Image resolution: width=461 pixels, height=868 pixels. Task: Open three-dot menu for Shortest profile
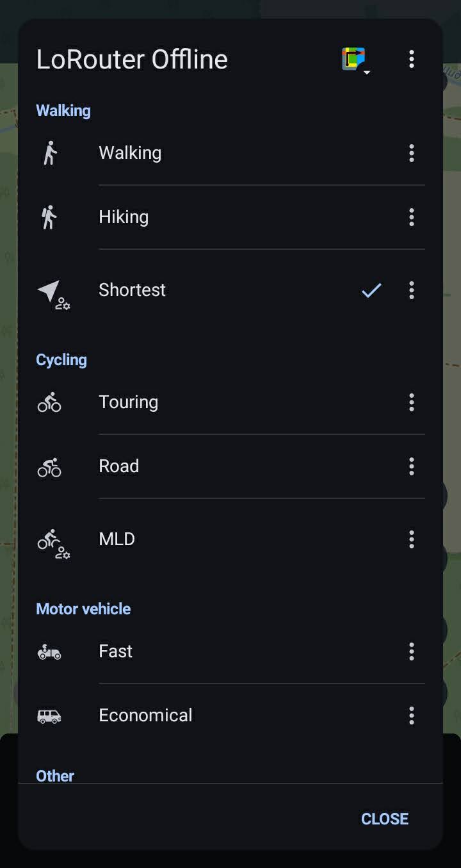412,290
